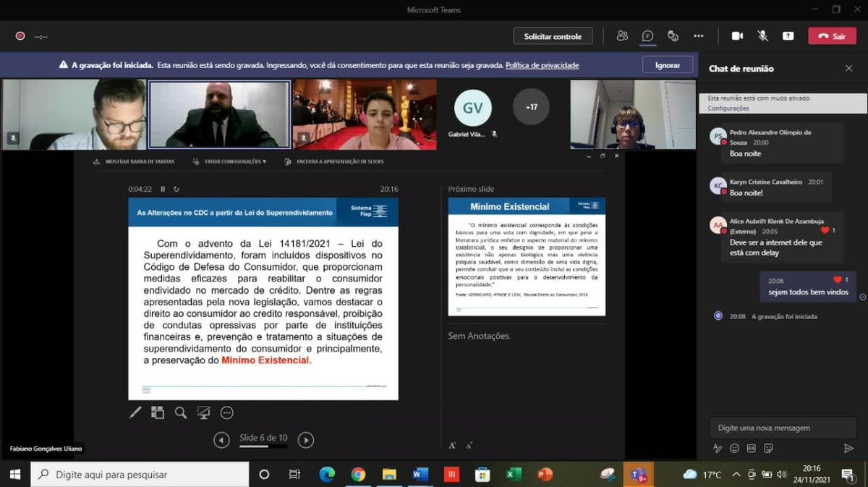The image size is (868, 487).
Task: Show hidden system tray icons
Action: pos(736,475)
